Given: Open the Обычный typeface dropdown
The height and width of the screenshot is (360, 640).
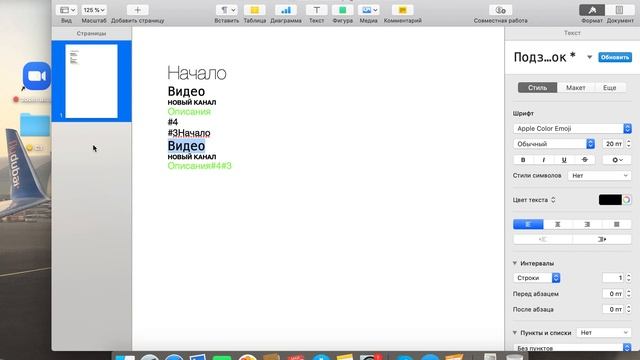Looking at the screenshot, I should (554, 144).
